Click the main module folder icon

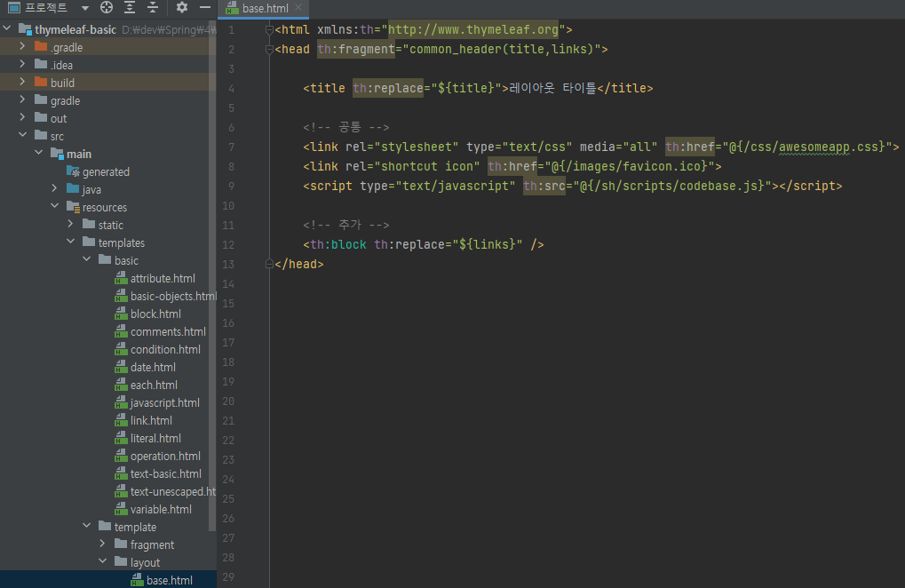pos(57,154)
